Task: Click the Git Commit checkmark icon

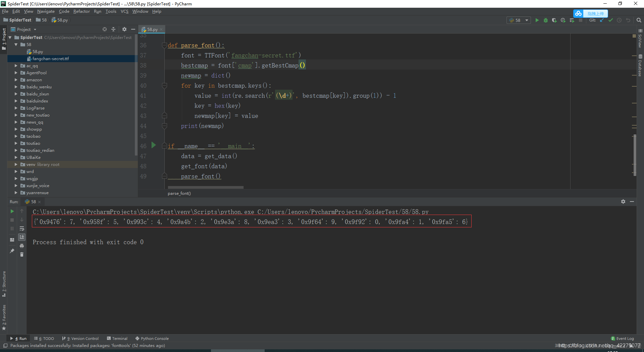Action: [x=610, y=20]
